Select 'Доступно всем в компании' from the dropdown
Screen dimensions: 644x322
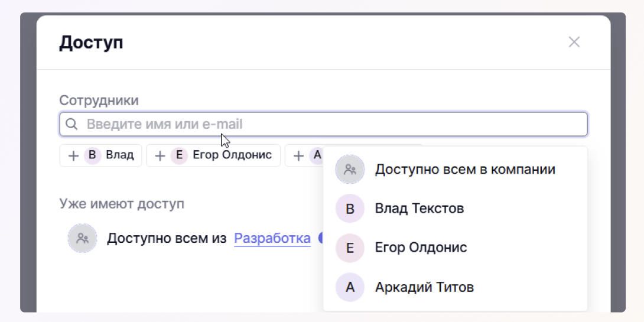465,170
